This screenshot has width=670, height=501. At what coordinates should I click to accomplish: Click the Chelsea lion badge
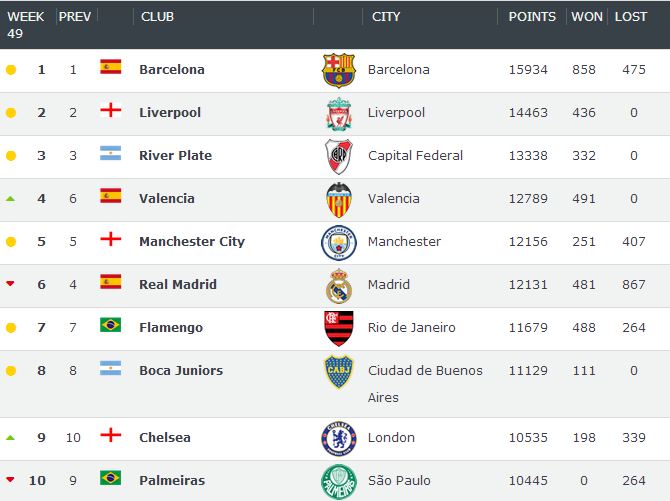[339, 439]
